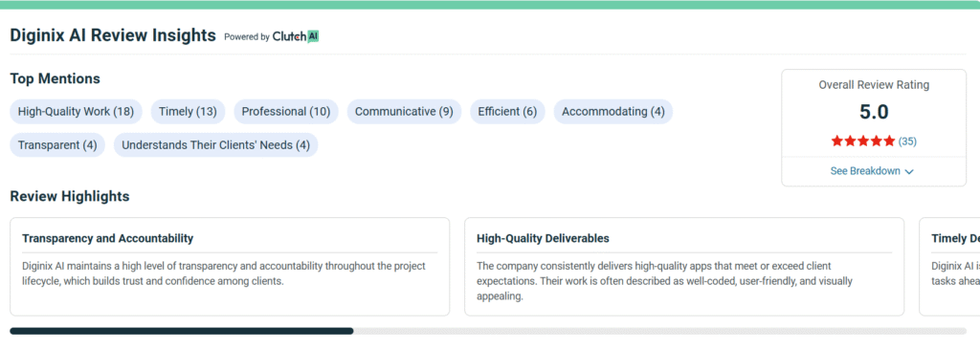Viewport: 980px width, 349px height.
Task: Click the Clutch AI logo
Action: click(x=296, y=36)
